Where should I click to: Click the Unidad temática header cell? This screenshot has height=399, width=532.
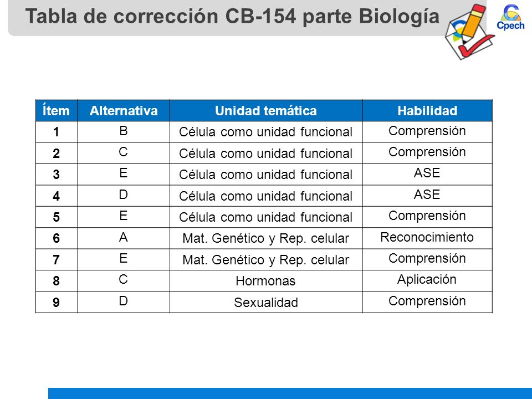[x=266, y=111]
